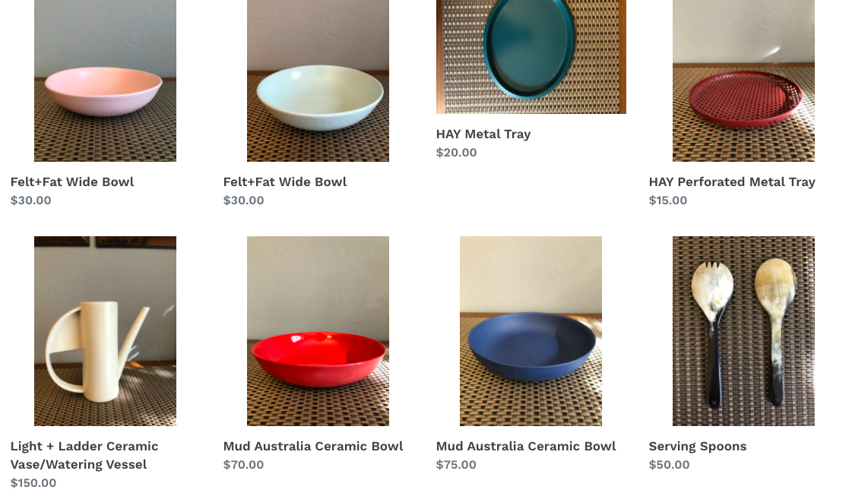Screen dimensions: 868x496
Task: Click the $15.00 price of the perforated tray
Action: click(x=667, y=201)
